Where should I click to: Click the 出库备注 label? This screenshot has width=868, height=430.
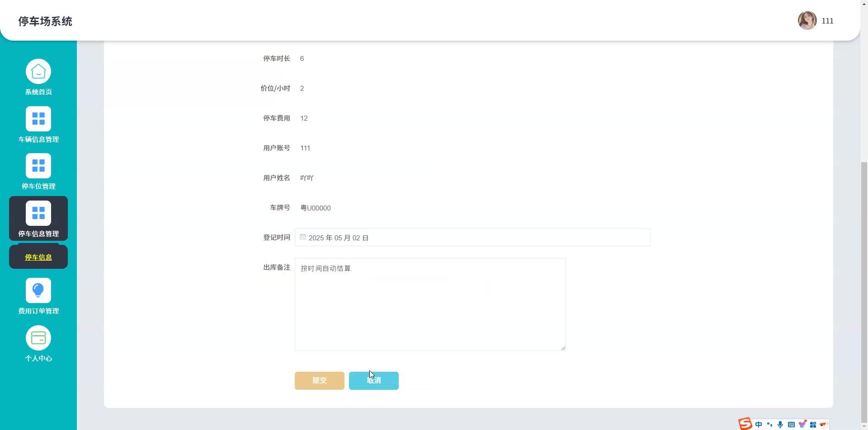coord(277,267)
